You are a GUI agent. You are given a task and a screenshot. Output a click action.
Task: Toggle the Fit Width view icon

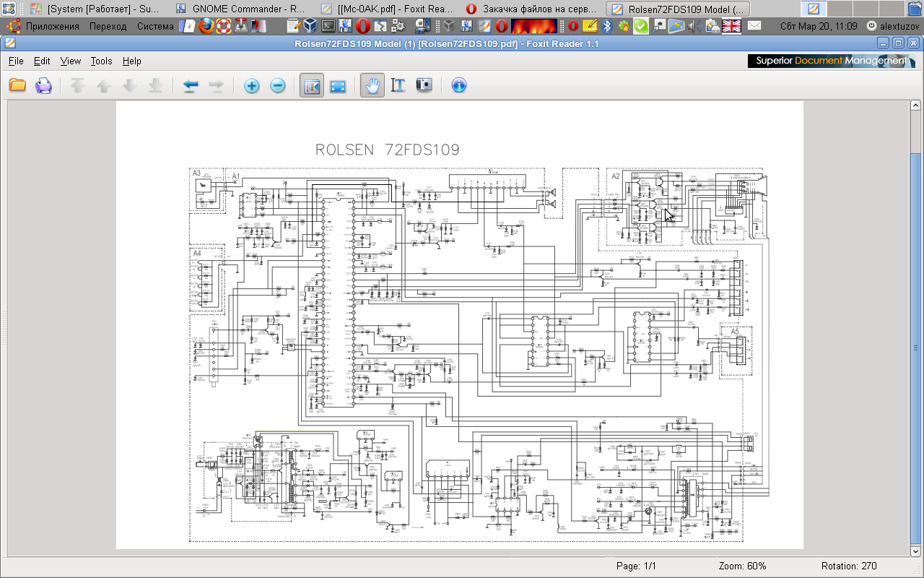(312, 85)
